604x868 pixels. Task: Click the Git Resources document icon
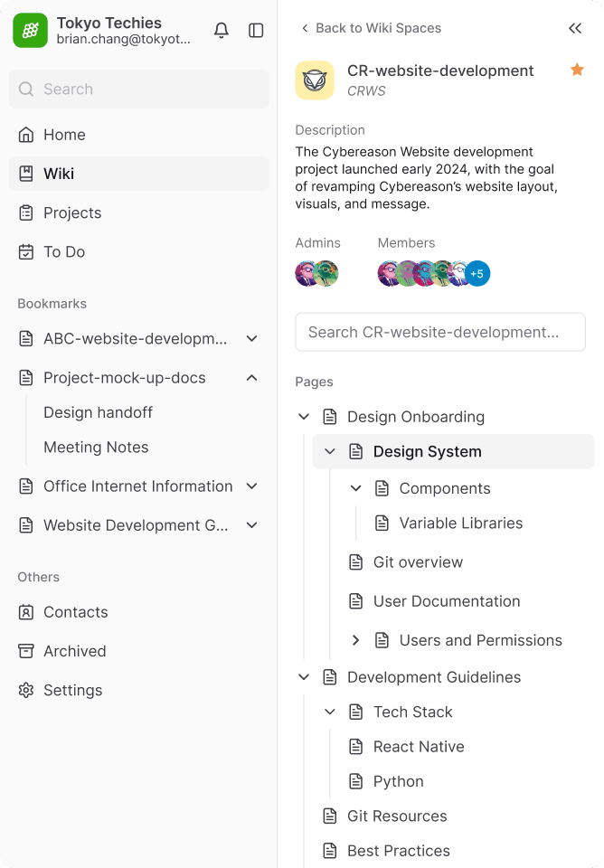pos(330,816)
